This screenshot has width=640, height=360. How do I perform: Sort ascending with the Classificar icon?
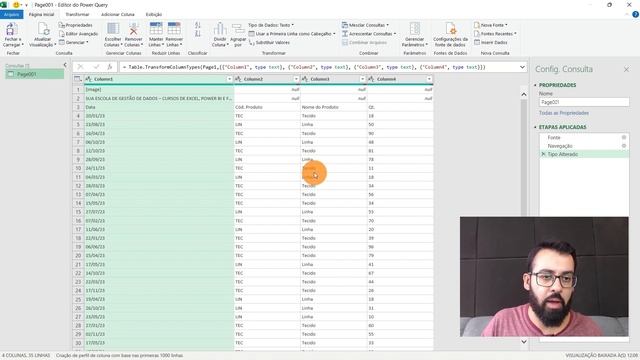[198, 25]
